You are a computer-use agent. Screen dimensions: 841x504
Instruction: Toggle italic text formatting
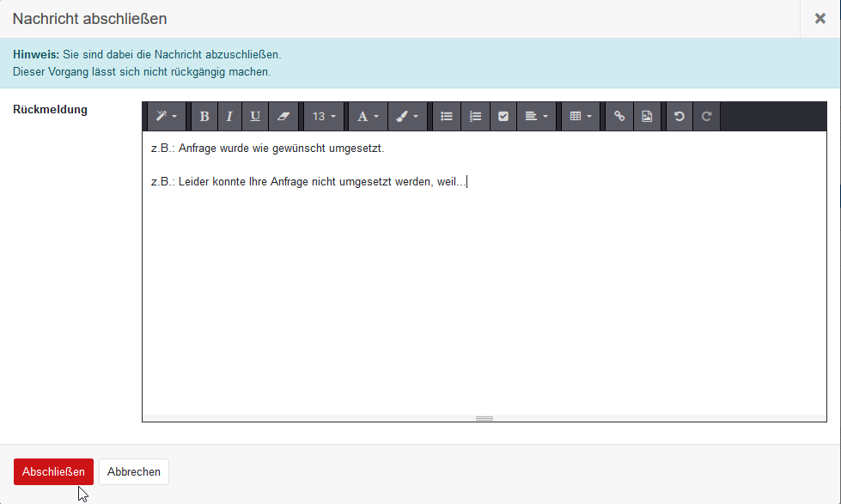229,117
